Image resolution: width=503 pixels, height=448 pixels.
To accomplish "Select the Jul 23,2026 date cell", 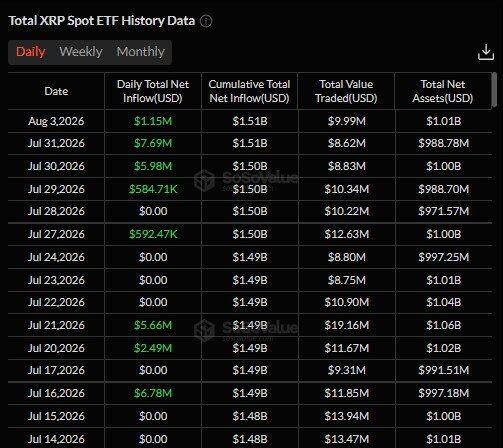I will 56,280.
